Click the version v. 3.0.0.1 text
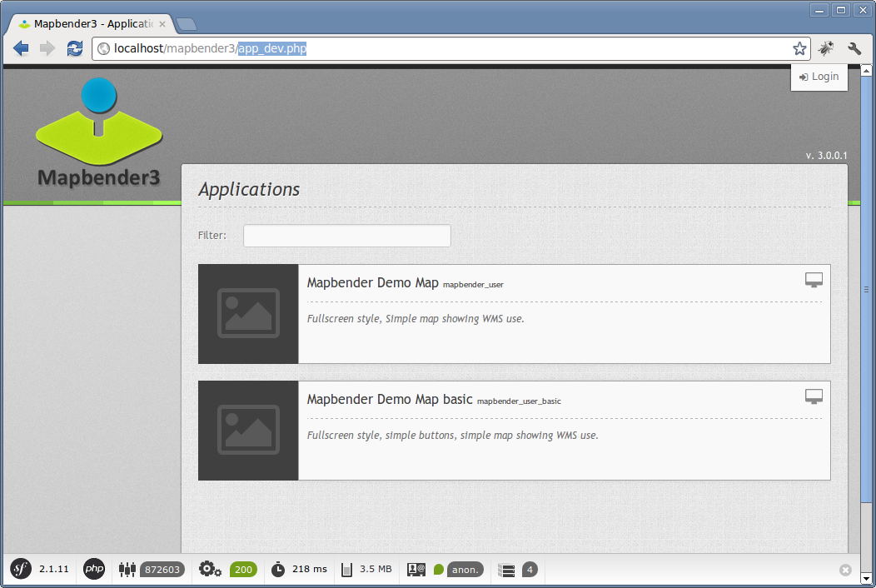 point(826,156)
